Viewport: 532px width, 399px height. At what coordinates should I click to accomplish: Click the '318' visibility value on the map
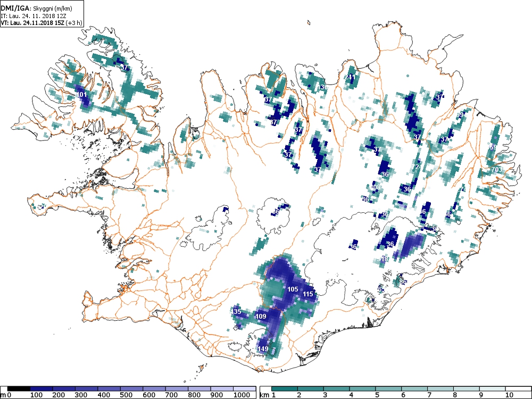[384, 259]
